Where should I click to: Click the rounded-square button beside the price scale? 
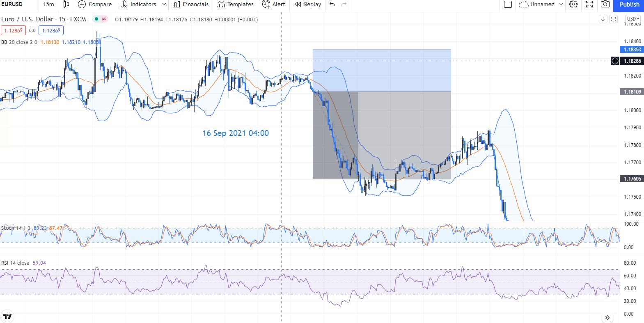(x=613, y=19)
